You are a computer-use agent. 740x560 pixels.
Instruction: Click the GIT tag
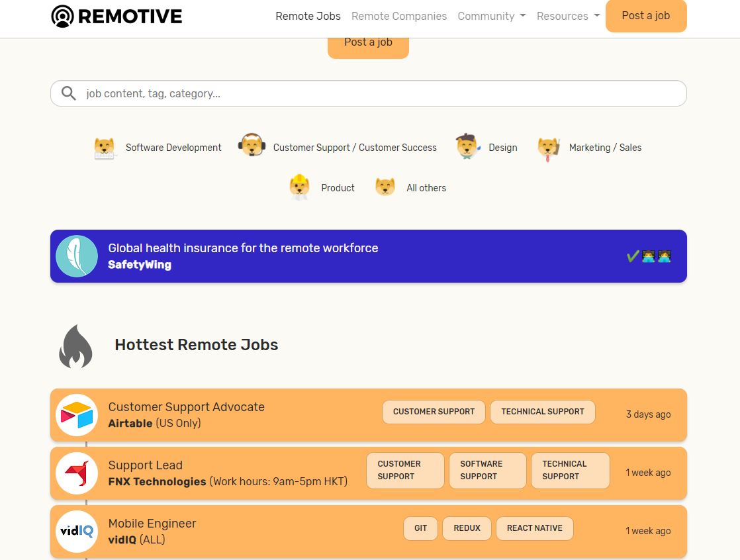pos(420,528)
